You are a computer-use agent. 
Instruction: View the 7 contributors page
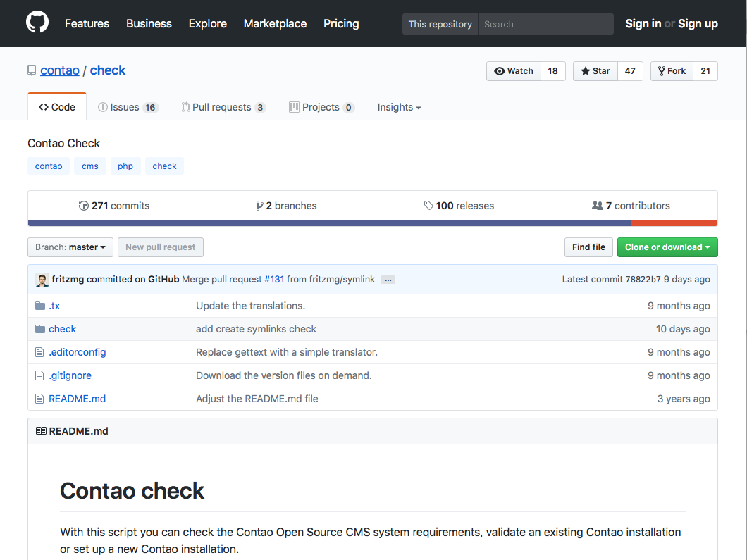click(x=631, y=206)
